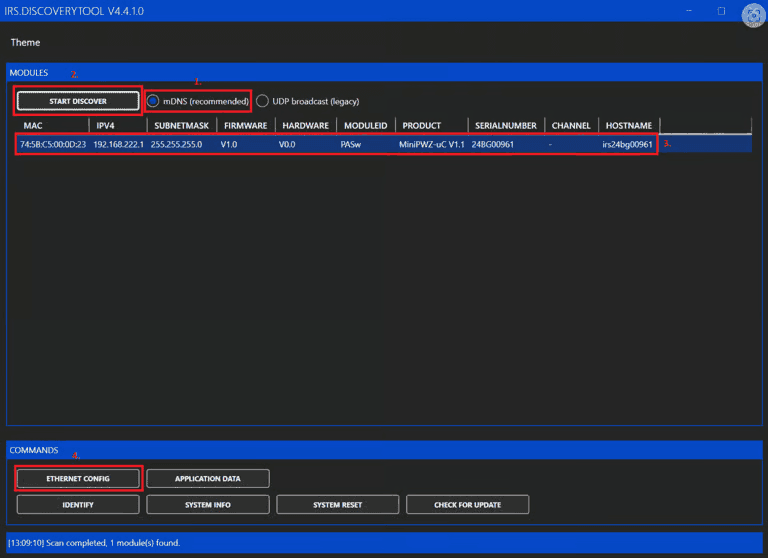Image resolution: width=768 pixels, height=558 pixels.
Task: Click firmware value V1.0
Action: (229, 144)
